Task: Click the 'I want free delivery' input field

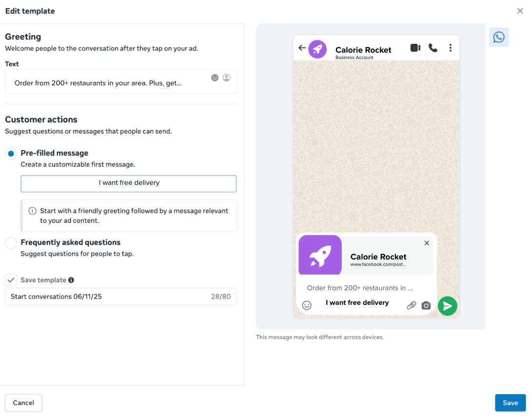Action: (x=128, y=183)
